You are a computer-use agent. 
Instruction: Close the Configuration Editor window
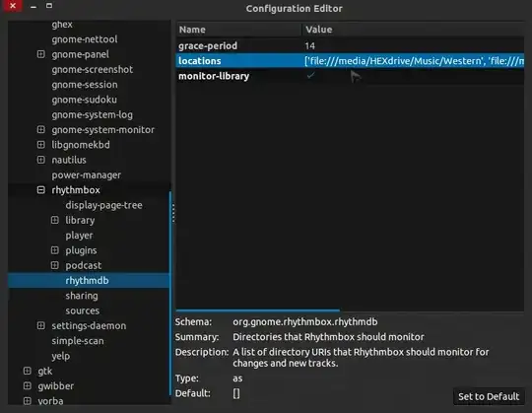click(13, 6)
